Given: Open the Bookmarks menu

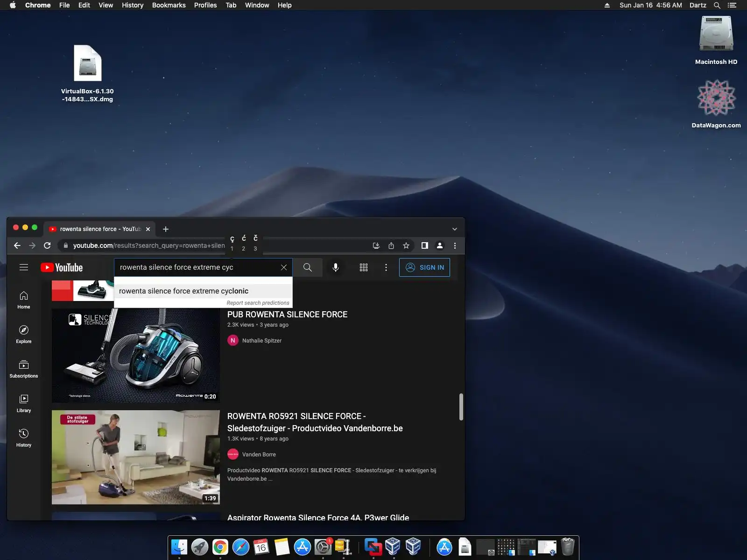Looking at the screenshot, I should (169, 5).
